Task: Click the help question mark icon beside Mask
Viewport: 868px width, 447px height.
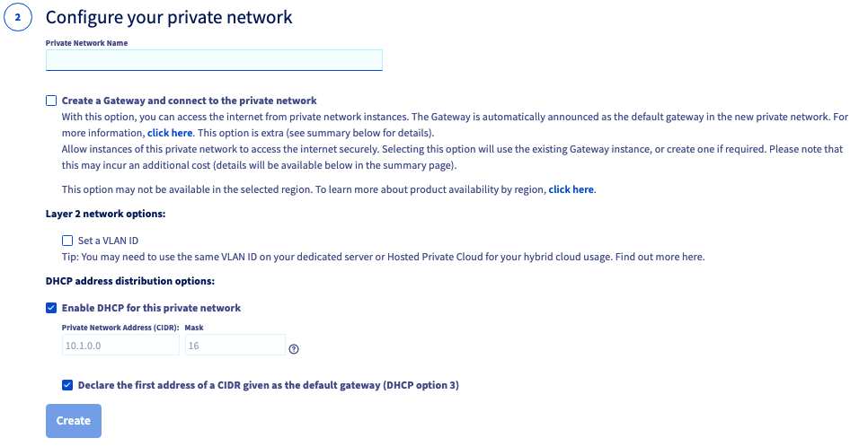Action: click(x=294, y=349)
